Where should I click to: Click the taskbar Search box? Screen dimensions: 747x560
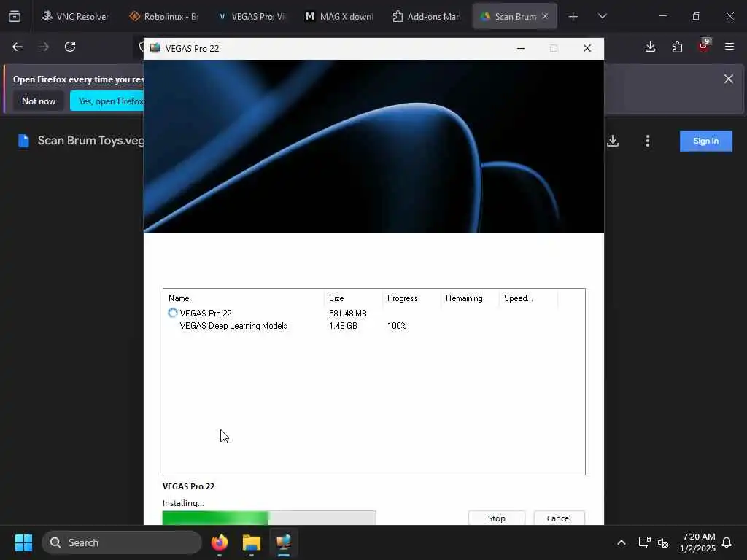122,542
